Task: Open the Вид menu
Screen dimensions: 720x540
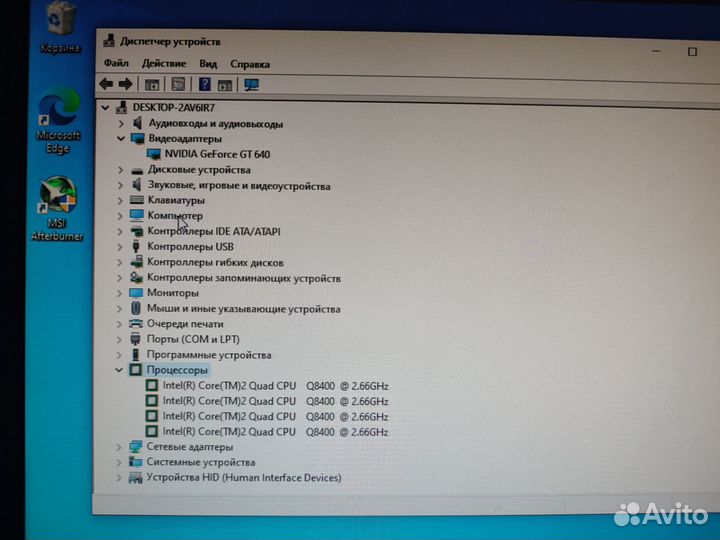Action: (208, 64)
